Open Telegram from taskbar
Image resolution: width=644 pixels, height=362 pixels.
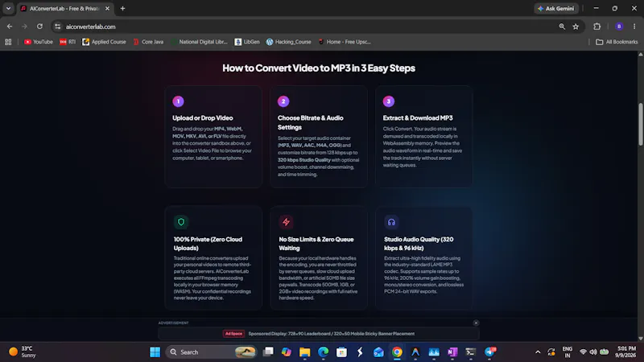coord(489,352)
